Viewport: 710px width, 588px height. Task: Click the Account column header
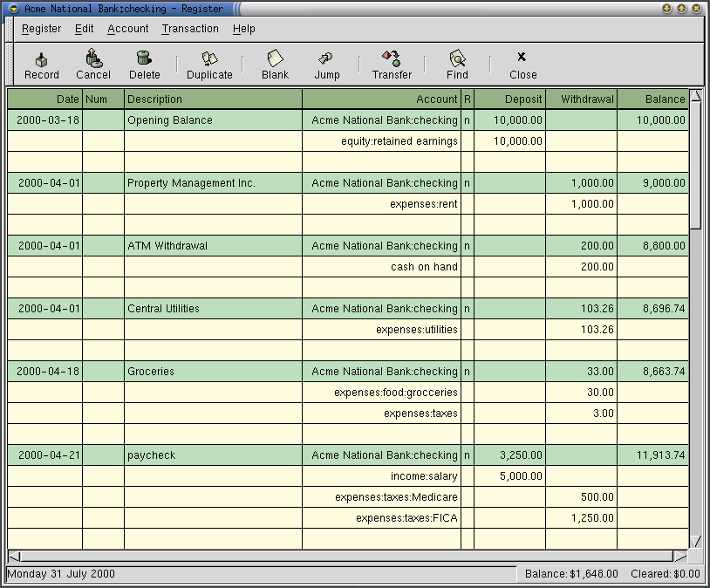(x=381, y=99)
